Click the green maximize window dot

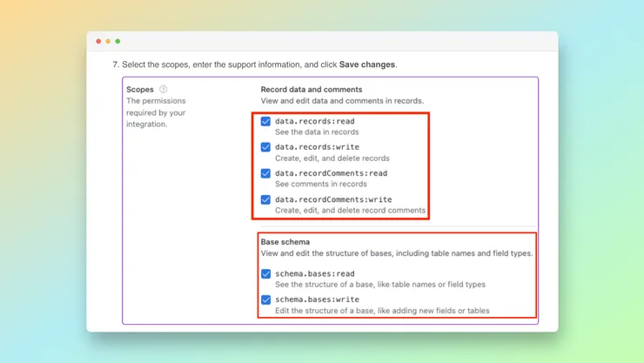117,41
